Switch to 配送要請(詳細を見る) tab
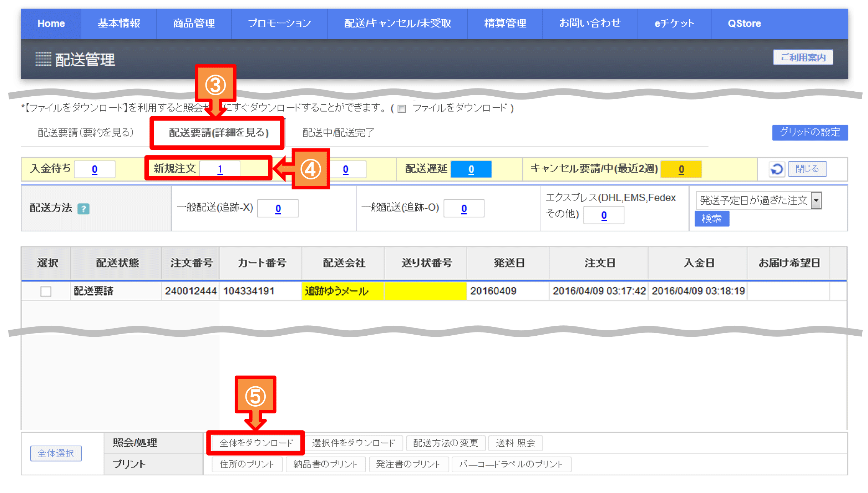The image size is (868, 493). 218,133
